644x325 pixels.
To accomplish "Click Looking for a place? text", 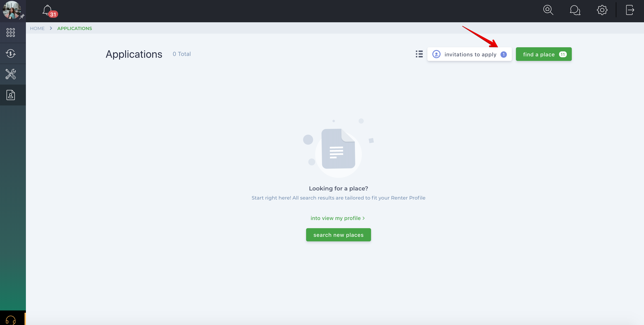I will [338, 188].
